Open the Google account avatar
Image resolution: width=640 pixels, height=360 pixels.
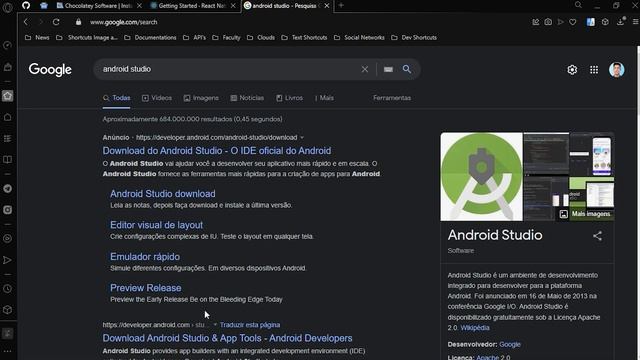(x=617, y=70)
